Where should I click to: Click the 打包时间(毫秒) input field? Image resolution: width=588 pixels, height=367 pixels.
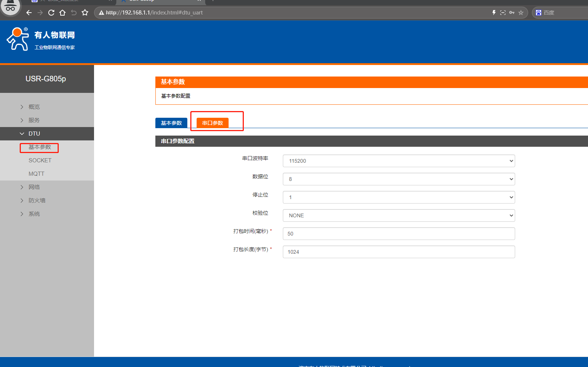(x=398, y=234)
